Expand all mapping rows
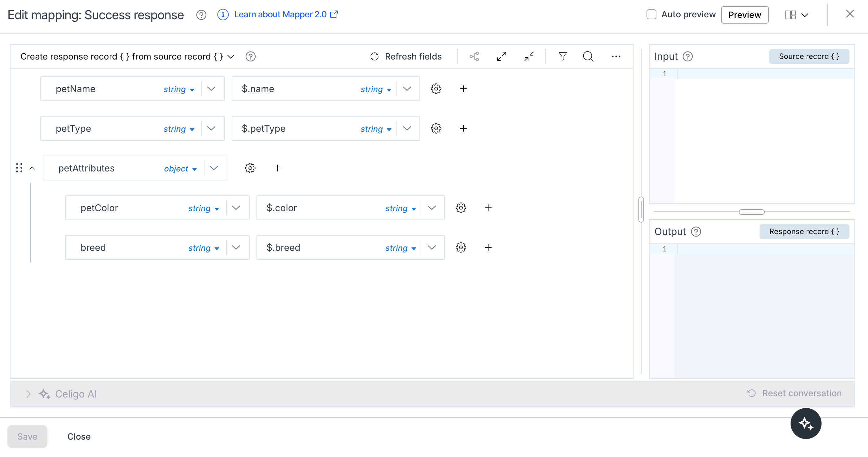The width and height of the screenshot is (868, 457). (x=502, y=56)
